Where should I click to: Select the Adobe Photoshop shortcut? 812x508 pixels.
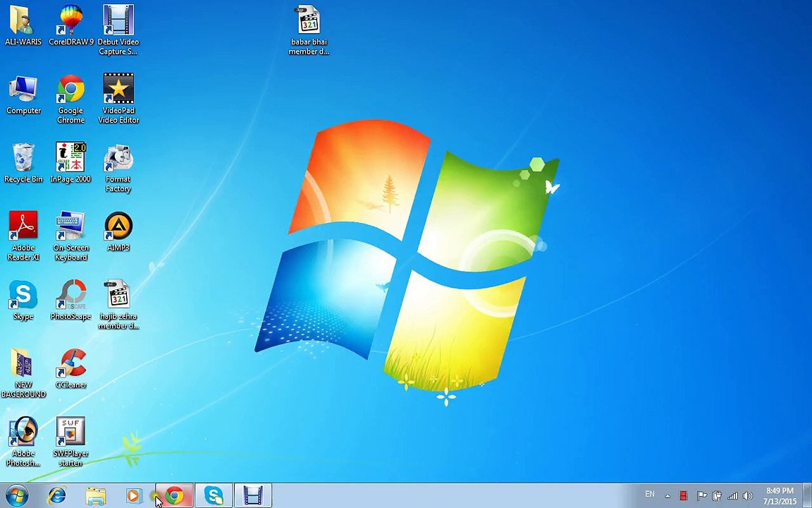click(23, 442)
